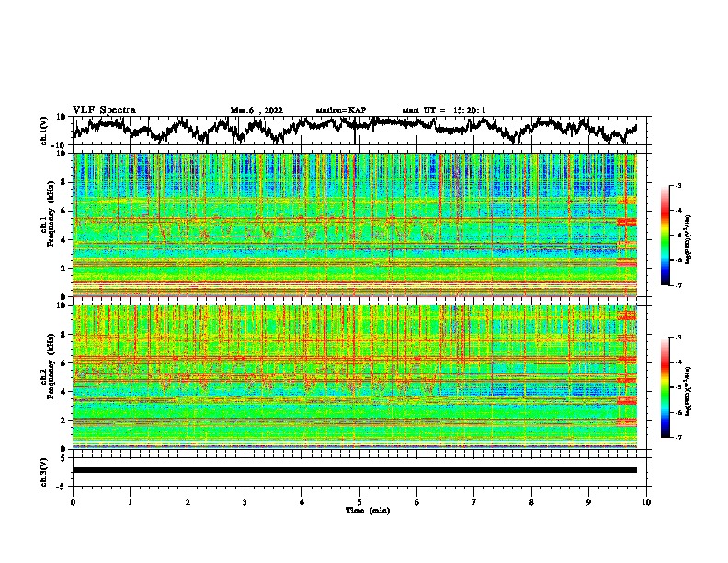
Task: Click the "-7" label on ch.2 color bar
Action: 678,437
